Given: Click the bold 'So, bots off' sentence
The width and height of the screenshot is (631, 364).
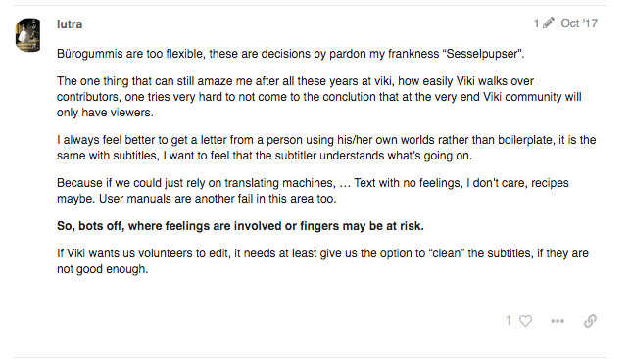Looking at the screenshot, I should point(240,226).
